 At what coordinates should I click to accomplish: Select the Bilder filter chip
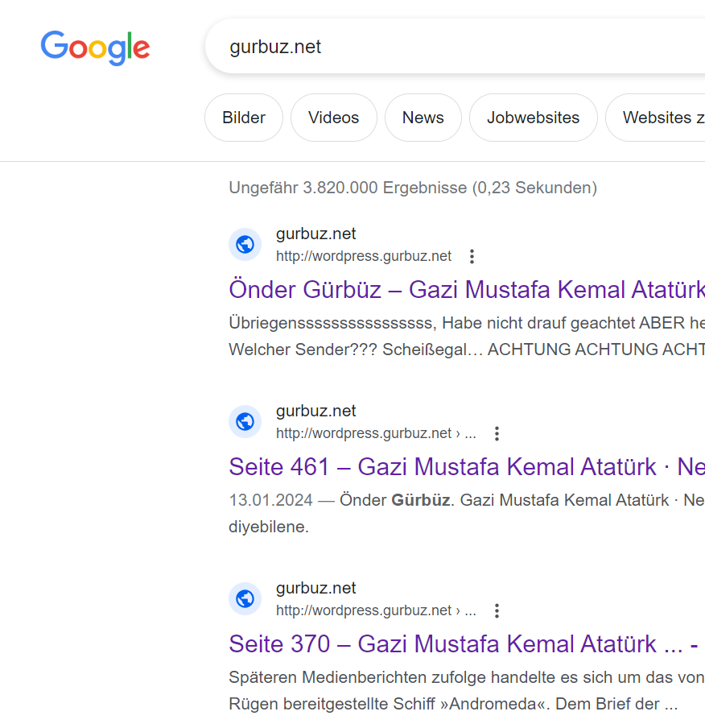pos(244,118)
